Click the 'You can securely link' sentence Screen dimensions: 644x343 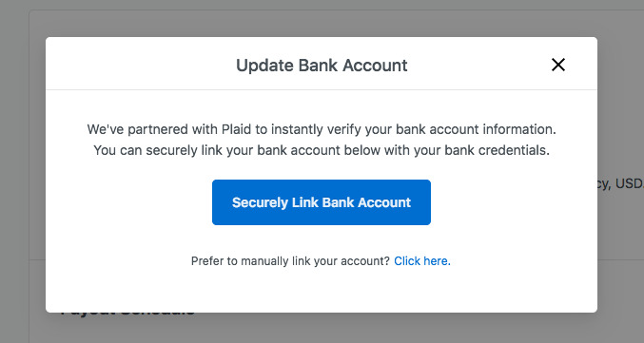coord(322,150)
